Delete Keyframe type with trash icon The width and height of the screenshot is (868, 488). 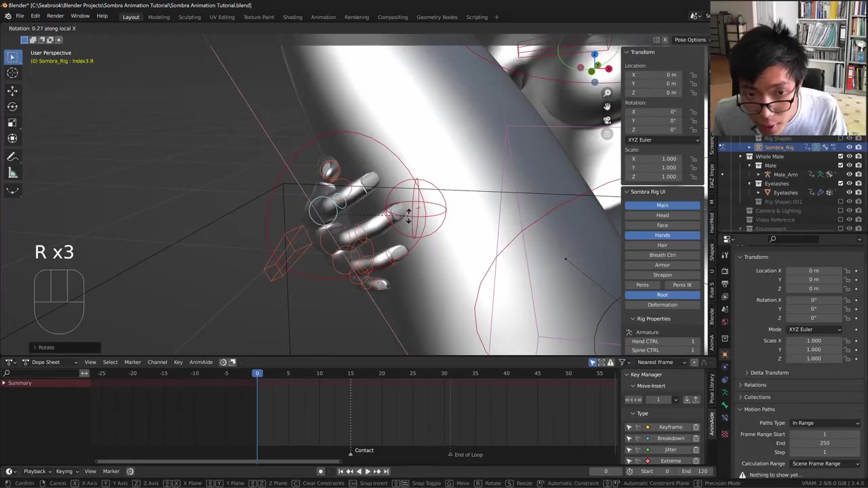[x=696, y=427]
